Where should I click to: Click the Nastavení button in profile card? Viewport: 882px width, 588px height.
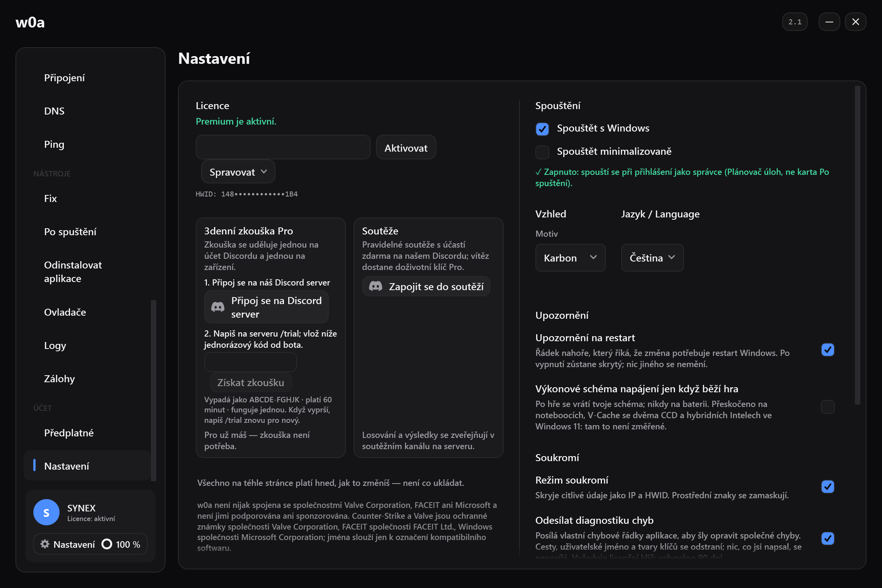pyautogui.click(x=68, y=544)
